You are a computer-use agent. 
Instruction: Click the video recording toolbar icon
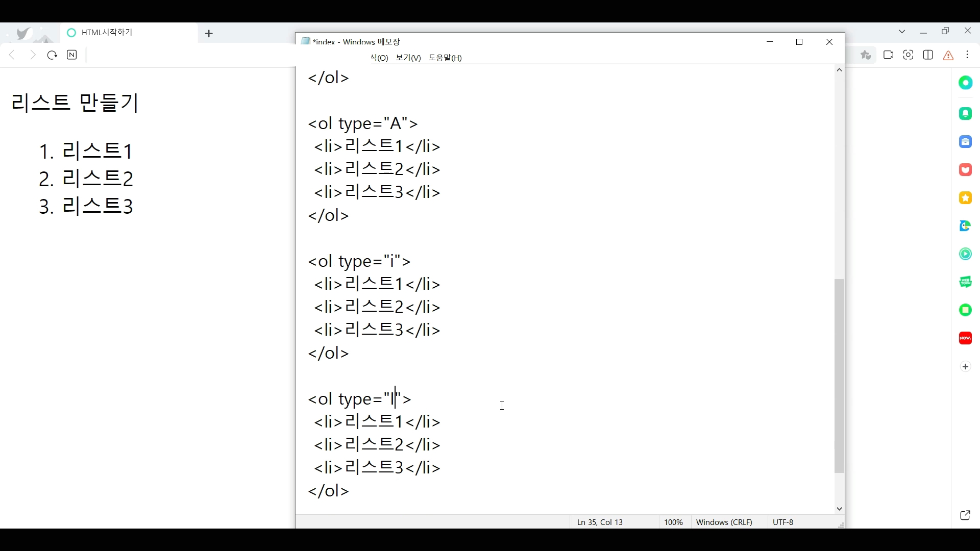pyautogui.click(x=888, y=55)
